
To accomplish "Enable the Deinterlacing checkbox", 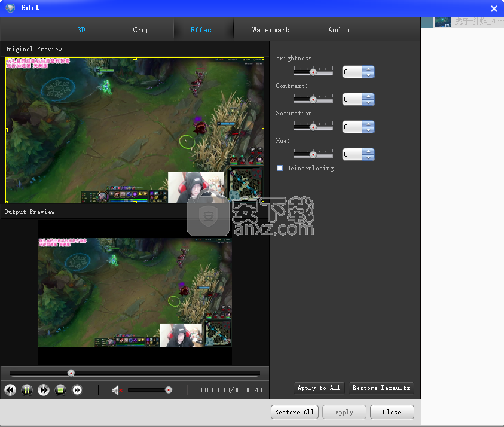I will pos(280,168).
